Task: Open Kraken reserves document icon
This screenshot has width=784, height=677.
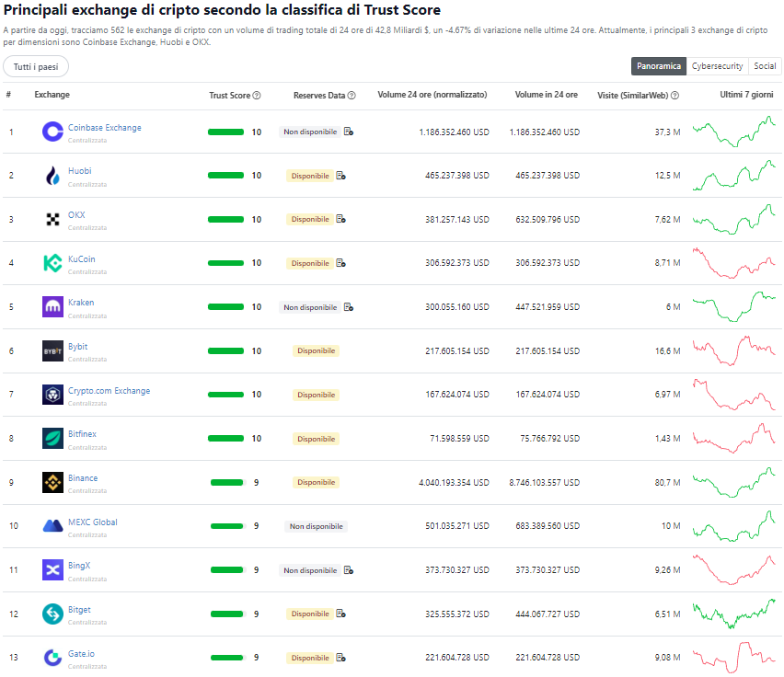Action: coord(349,307)
